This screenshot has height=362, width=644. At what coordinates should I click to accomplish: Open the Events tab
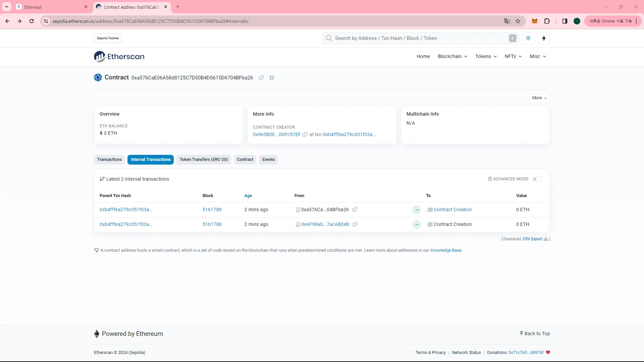coord(268,160)
